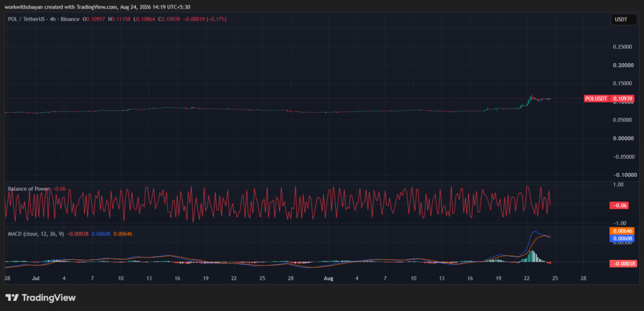Select the MACD (close, 12, 26, 9) legend
This screenshot has width=644, height=311.
pos(36,234)
